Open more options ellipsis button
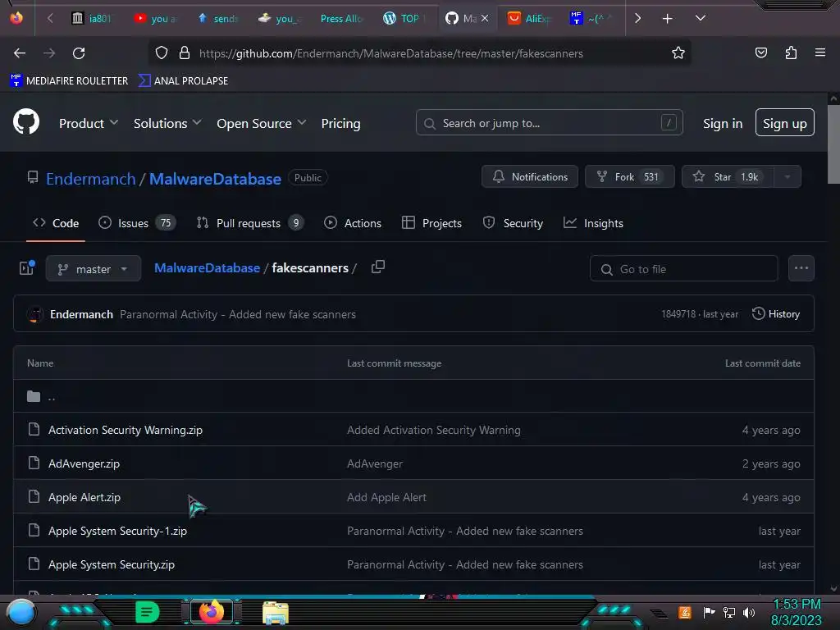 pos(801,268)
